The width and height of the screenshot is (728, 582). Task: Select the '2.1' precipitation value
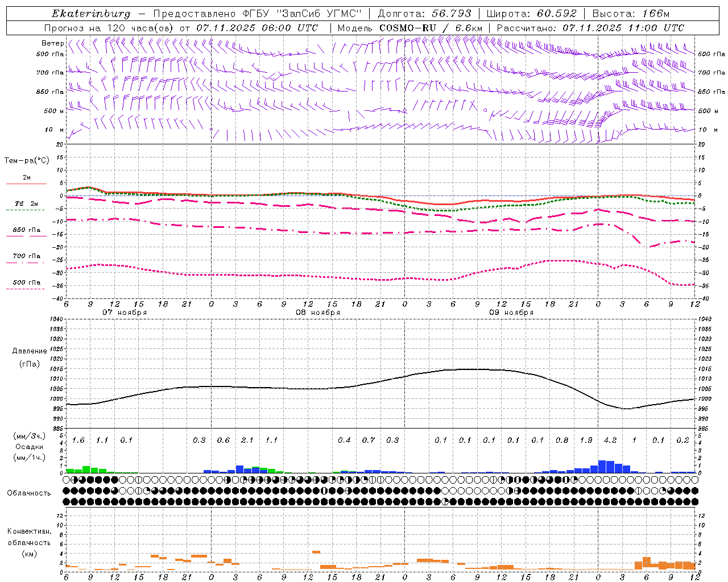247,440
